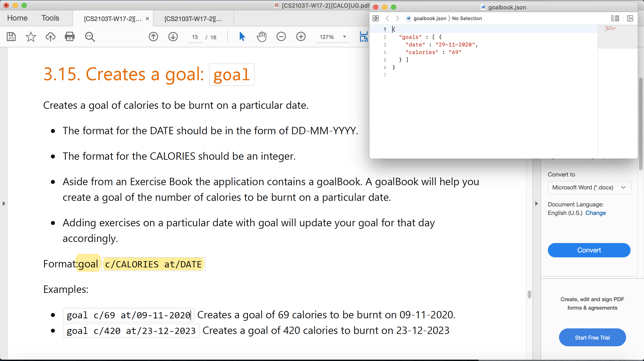The image size is (644, 361).
Task: Click the bookmark/favorite star icon
Action: click(x=30, y=37)
